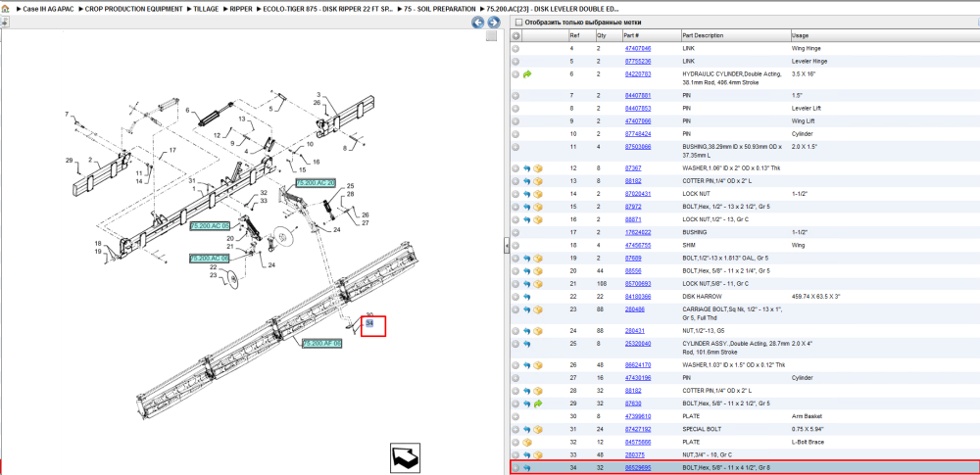
Task: Open part number link 84180366
Action: pyautogui.click(x=638, y=297)
